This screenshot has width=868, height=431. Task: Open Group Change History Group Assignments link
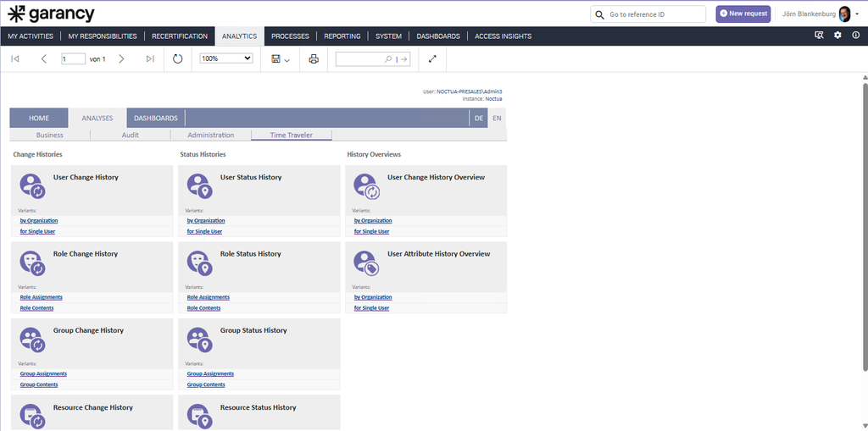[43, 373]
